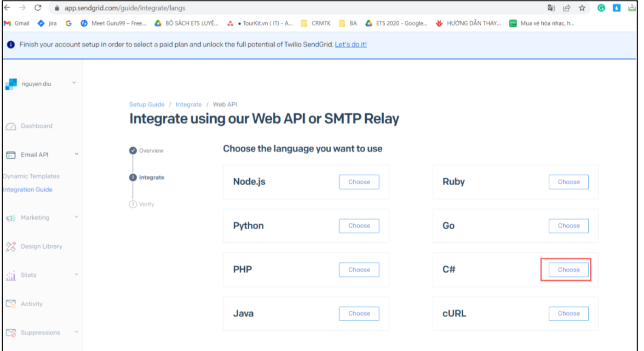This screenshot has height=351, width=644.
Task: Click the address bar URL
Action: tap(124, 8)
